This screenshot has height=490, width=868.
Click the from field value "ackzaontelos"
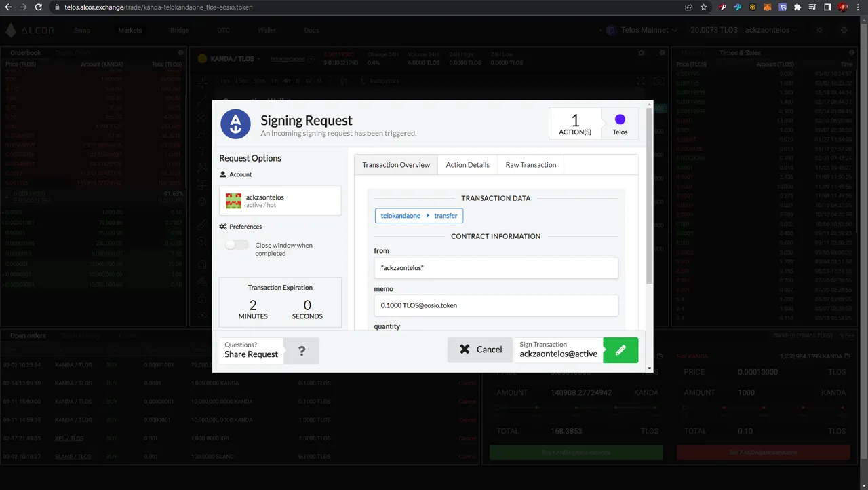point(496,268)
